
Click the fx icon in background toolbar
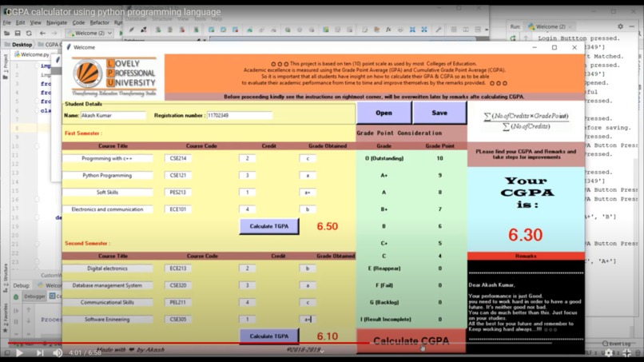click(388, 30)
